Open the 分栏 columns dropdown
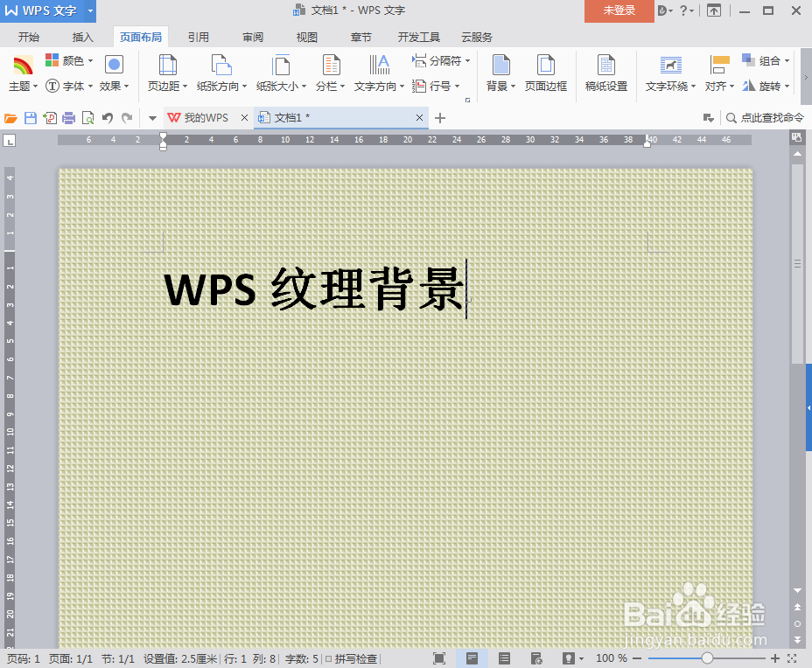The height and width of the screenshot is (668, 812). point(331,73)
